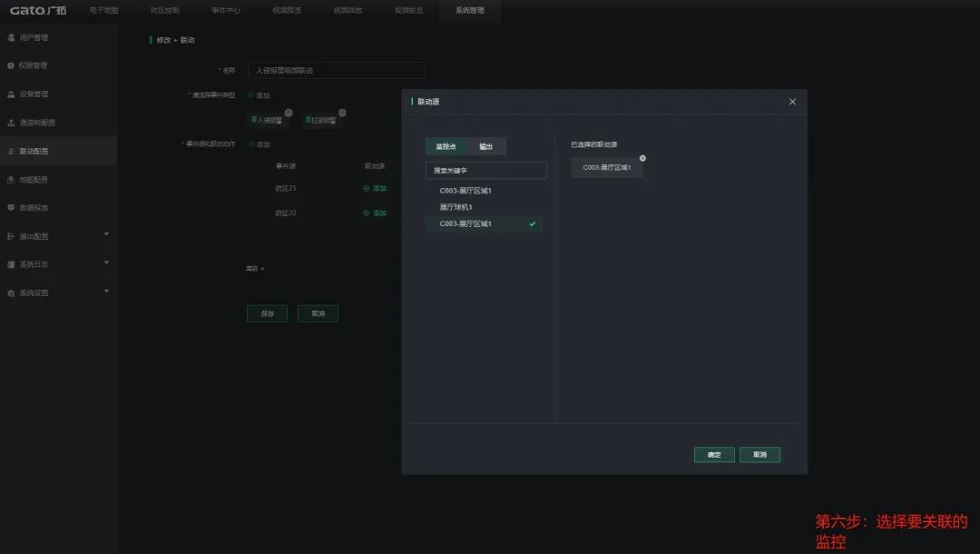Screen dimensions: 980x554
Task: Expand the 系统日志 sidebar submenu arrow
Action: click(106, 263)
